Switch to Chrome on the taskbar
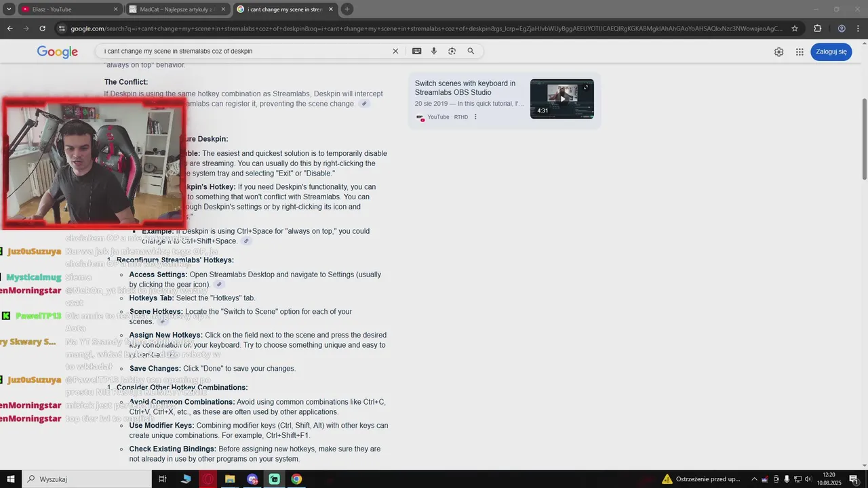This screenshot has width=868, height=488. [296, 479]
